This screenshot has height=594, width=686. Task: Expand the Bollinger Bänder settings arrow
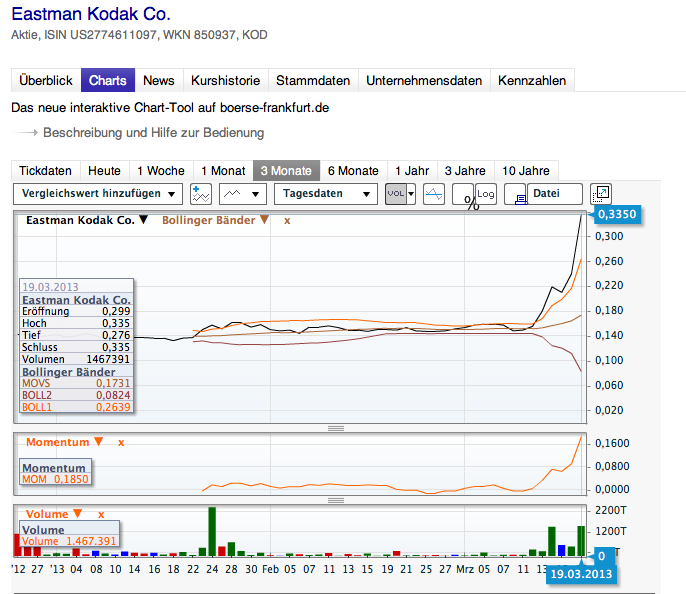264,220
